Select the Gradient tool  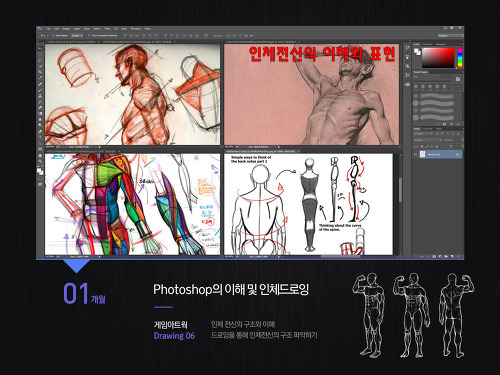[41, 113]
